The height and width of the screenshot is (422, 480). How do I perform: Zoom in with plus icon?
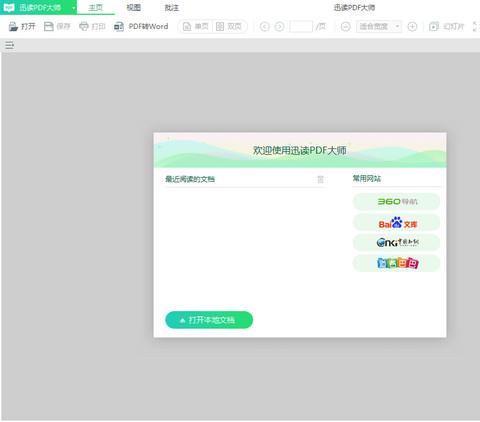(412, 26)
